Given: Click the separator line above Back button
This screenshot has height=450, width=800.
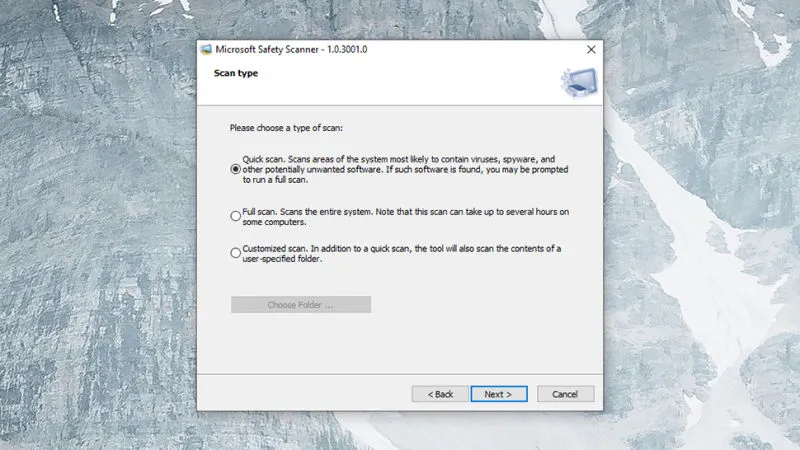Looking at the screenshot, I should click(400, 376).
